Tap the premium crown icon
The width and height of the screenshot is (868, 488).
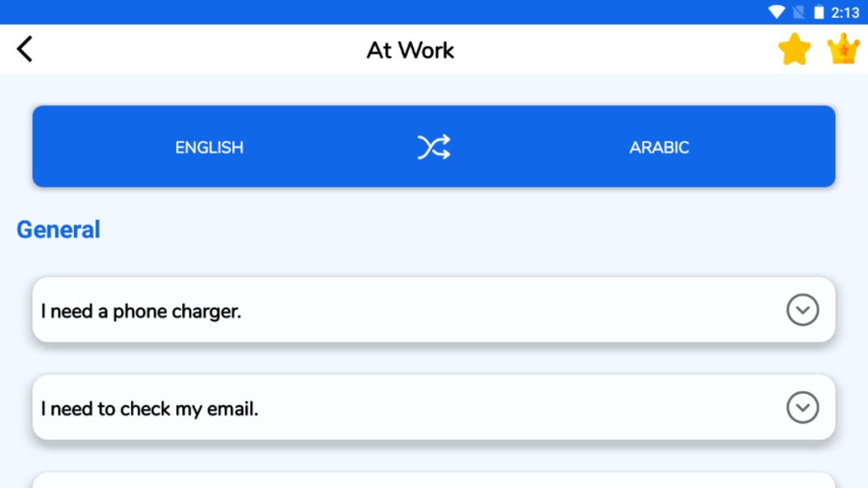(x=843, y=49)
